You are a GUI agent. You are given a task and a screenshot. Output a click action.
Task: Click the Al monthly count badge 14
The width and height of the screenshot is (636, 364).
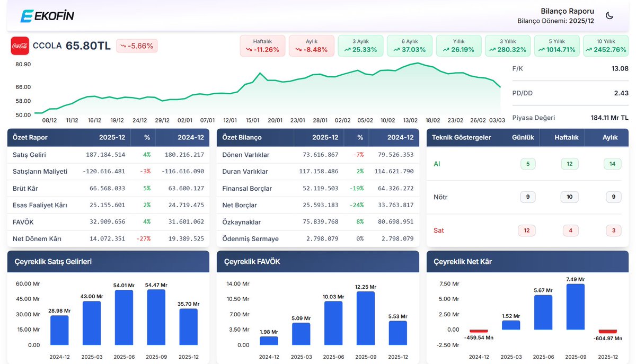pos(612,164)
